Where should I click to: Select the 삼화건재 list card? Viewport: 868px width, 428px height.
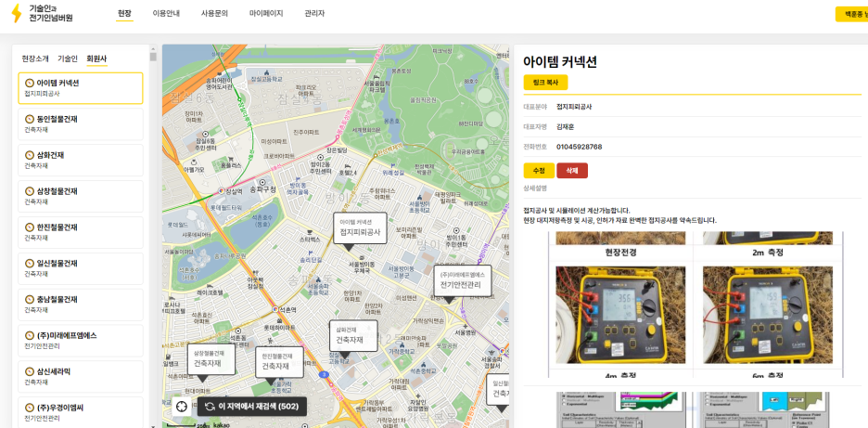(x=81, y=161)
